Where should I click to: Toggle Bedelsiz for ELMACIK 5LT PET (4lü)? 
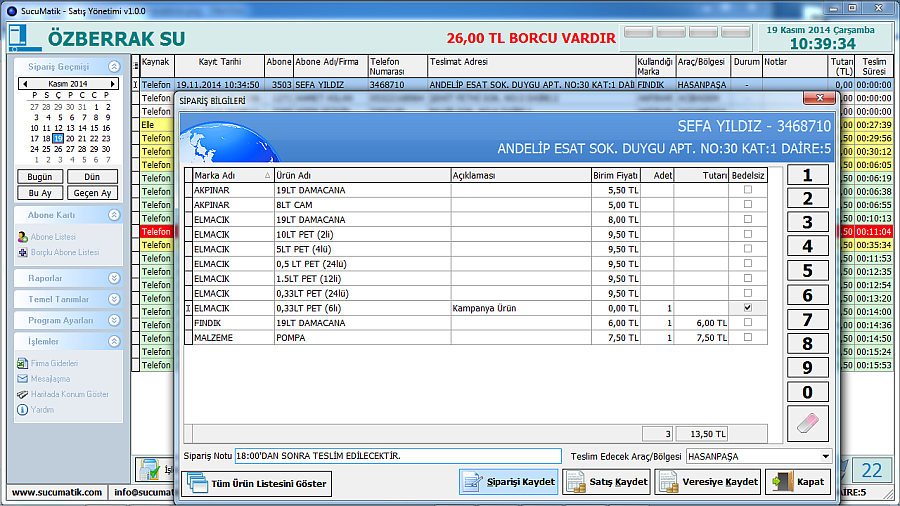(x=747, y=248)
